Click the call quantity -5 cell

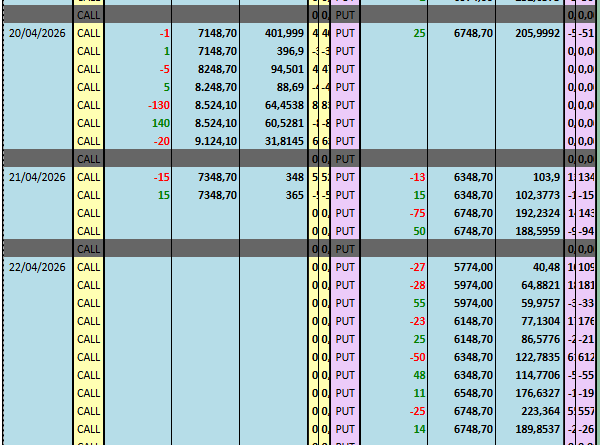pos(138,69)
